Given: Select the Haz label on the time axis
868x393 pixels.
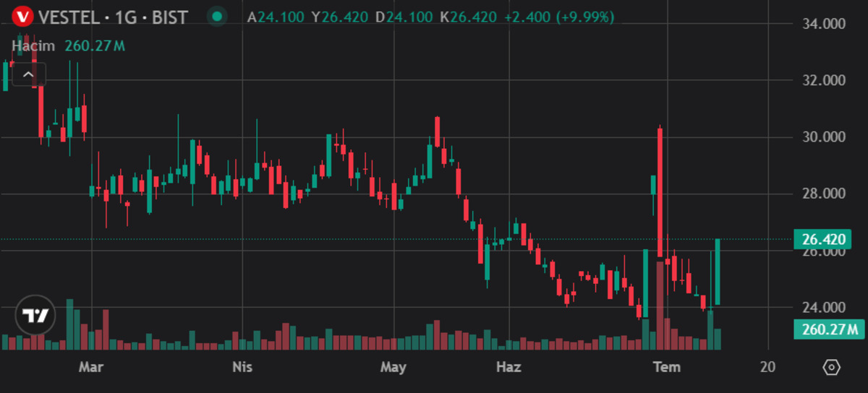Looking at the screenshot, I should pos(509,367).
